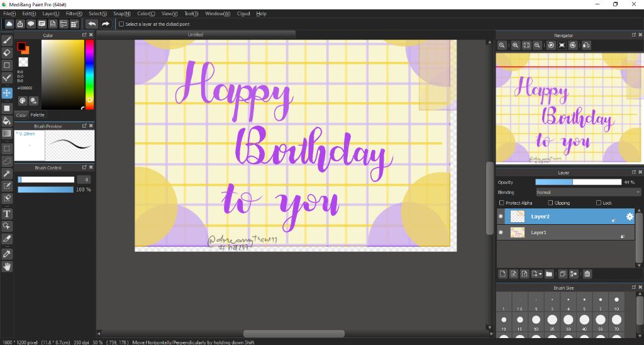Click the black foreground color swatch

(21, 46)
